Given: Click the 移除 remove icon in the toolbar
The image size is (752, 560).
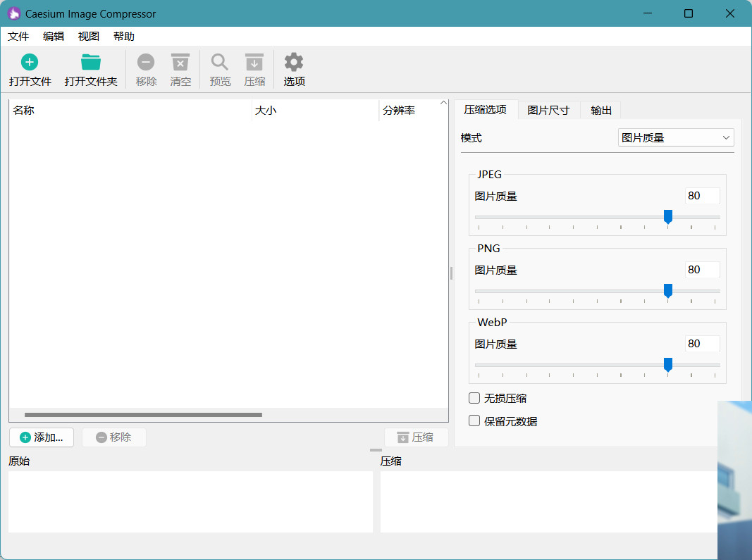Looking at the screenshot, I should (x=146, y=62).
